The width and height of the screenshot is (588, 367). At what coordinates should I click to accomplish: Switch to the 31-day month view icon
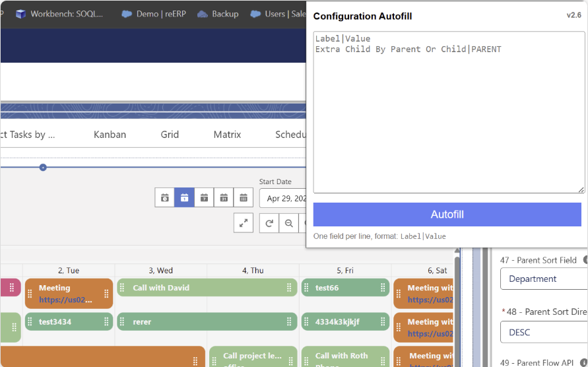tap(224, 198)
